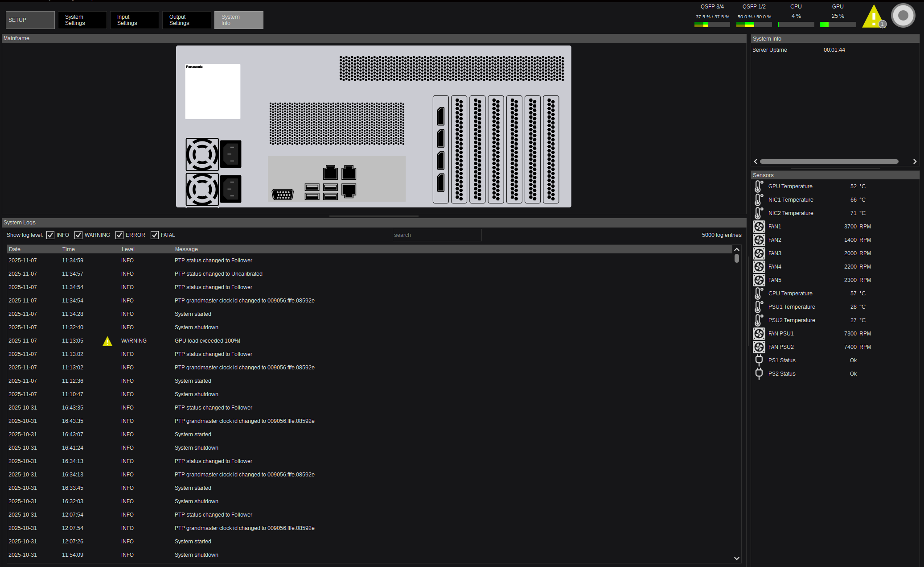Click the log search input field
The height and width of the screenshot is (567, 924).
point(436,235)
